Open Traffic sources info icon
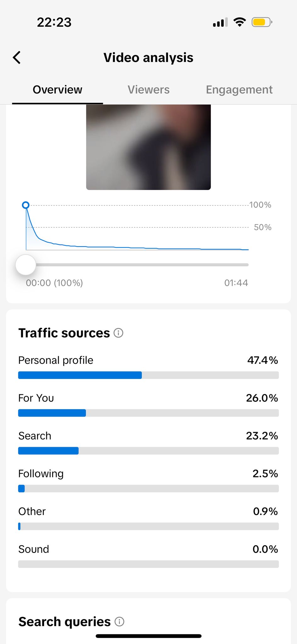 click(x=118, y=333)
